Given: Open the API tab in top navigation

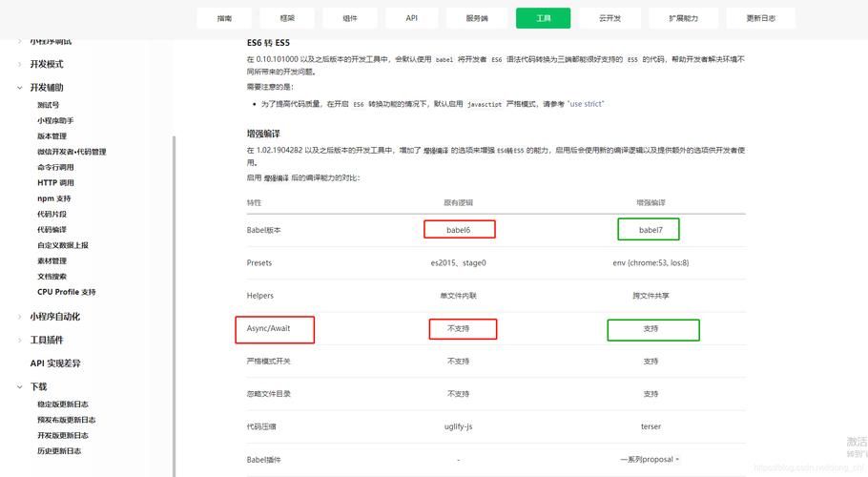Looking at the screenshot, I should click(412, 18).
